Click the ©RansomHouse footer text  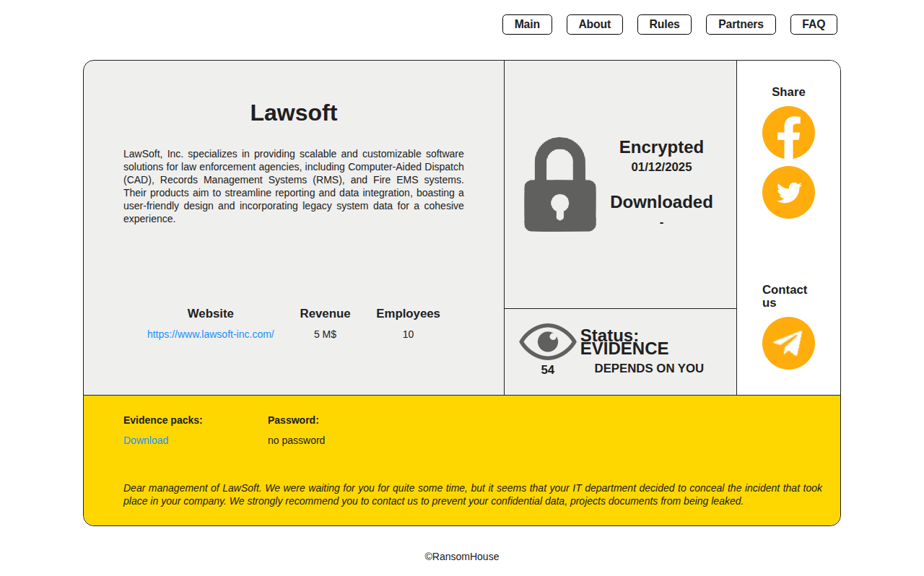[462, 557]
